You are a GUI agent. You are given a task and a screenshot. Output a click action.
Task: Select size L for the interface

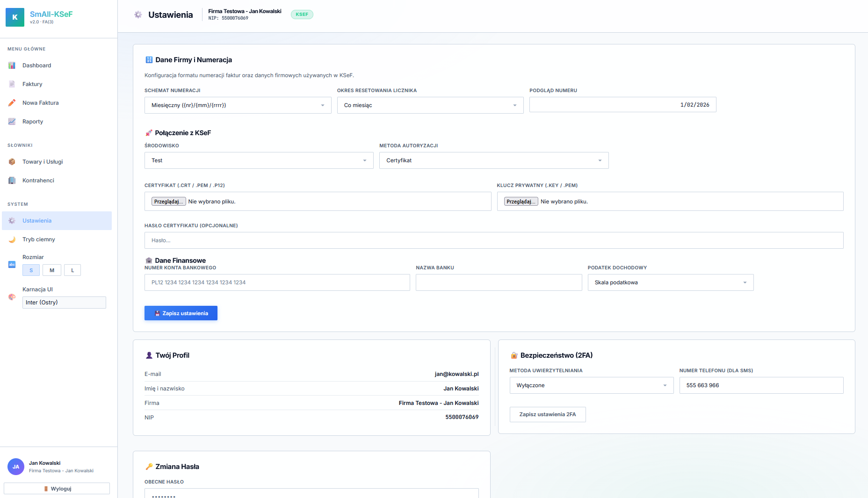(x=72, y=270)
